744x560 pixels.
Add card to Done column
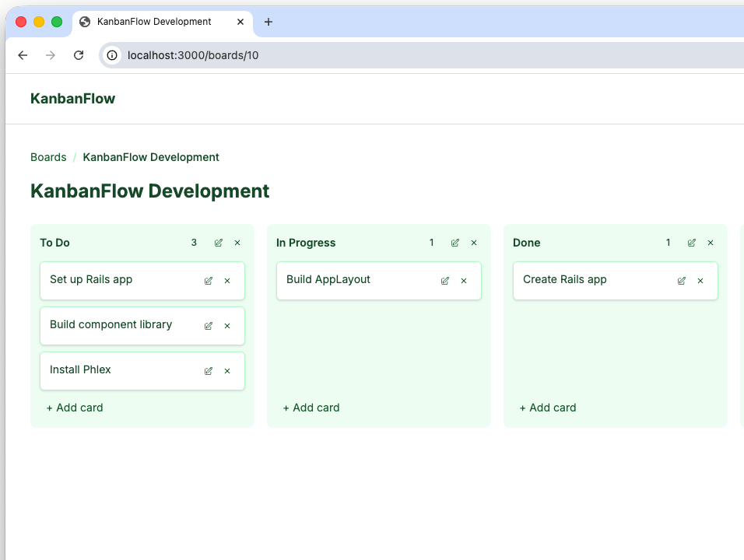(x=548, y=408)
